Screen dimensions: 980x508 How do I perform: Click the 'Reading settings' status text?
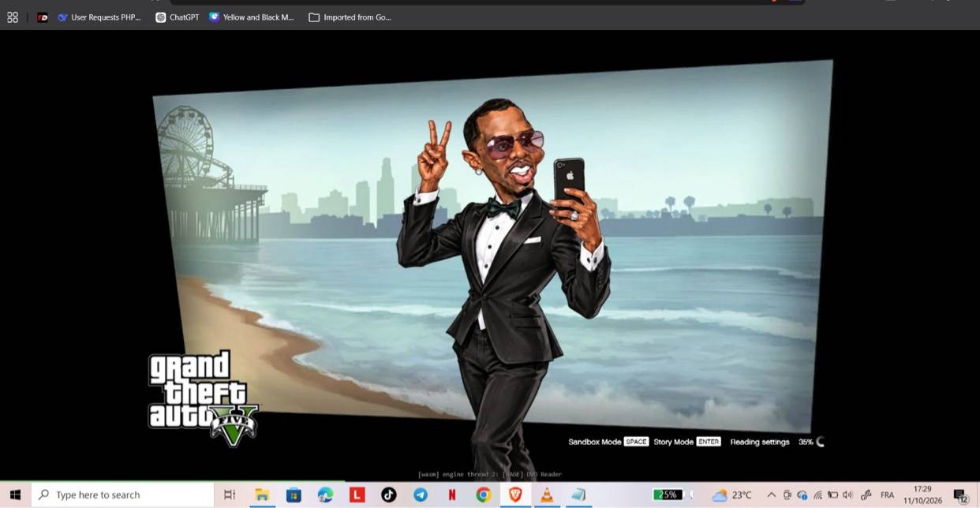tap(759, 442)
